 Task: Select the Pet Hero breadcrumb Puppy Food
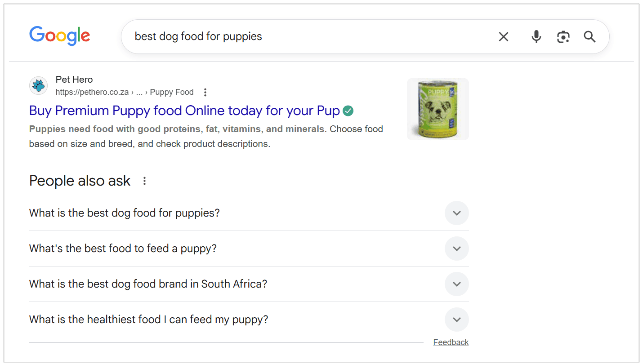point(172,92)
